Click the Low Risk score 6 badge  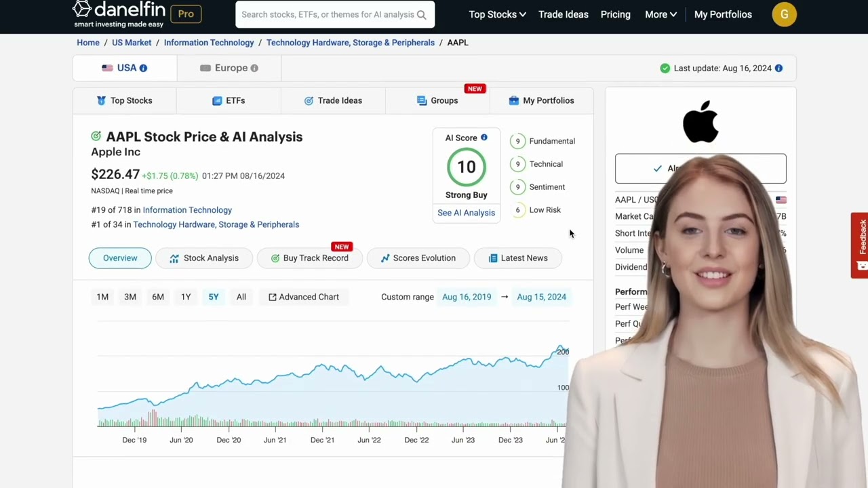click(517, 210)
